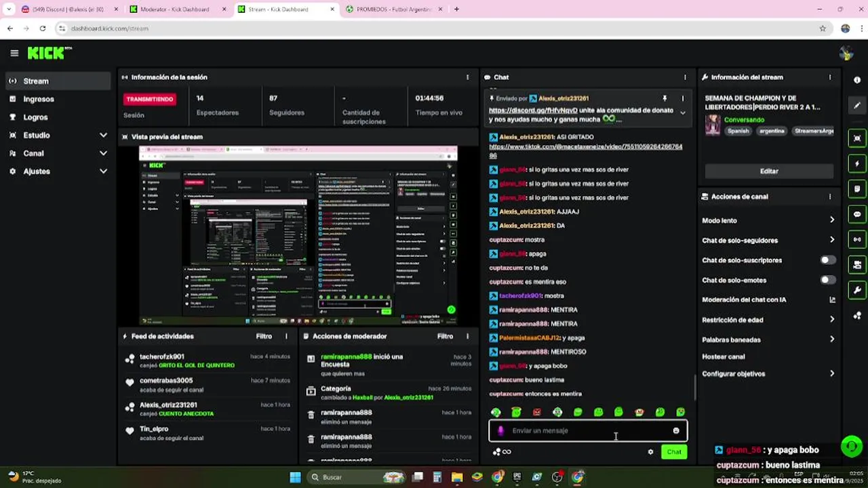Open the profile avatar at top right
The height and width of the screenshot is (488, 868).
click(x=846, y=54)
